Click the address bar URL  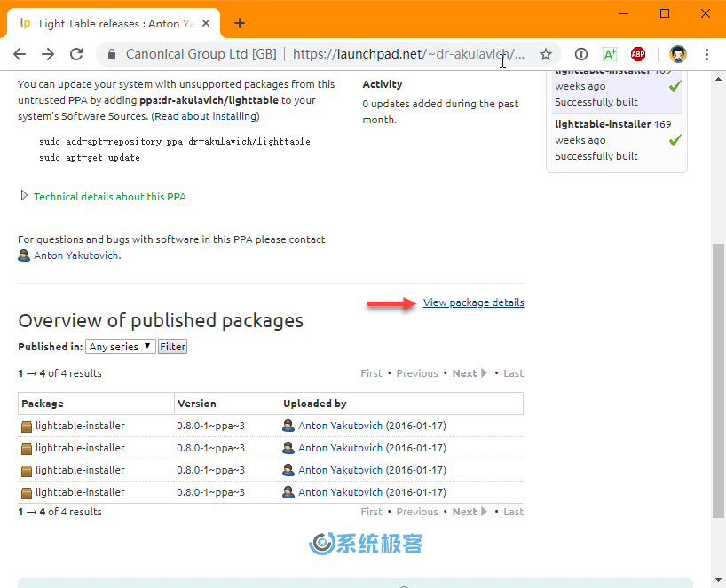coord(408,54)
